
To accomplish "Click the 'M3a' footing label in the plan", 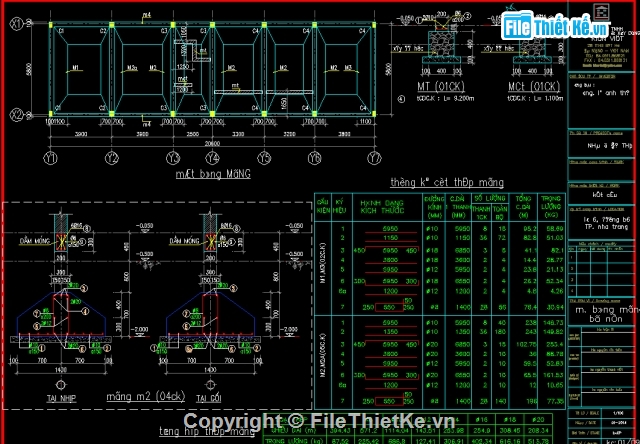I will 131,68.
